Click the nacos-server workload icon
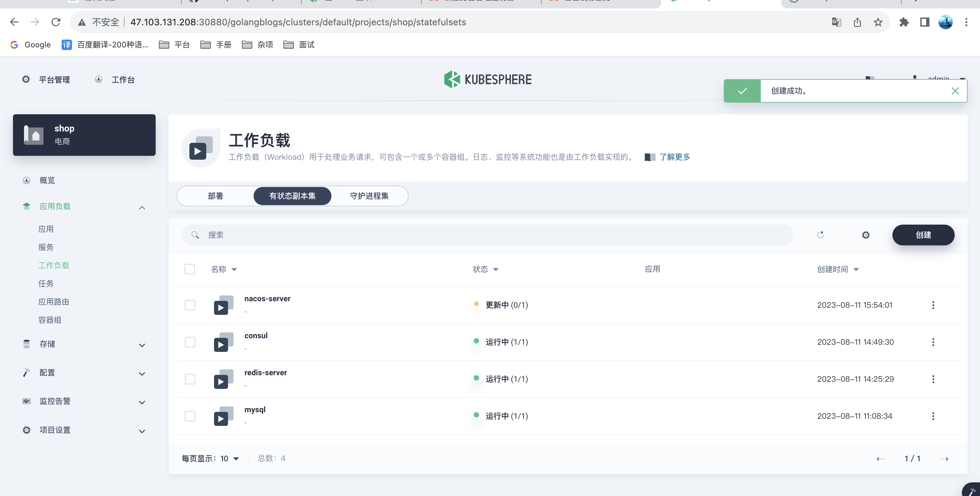This screenshot has width=980, height=496. tap(224, 305)
